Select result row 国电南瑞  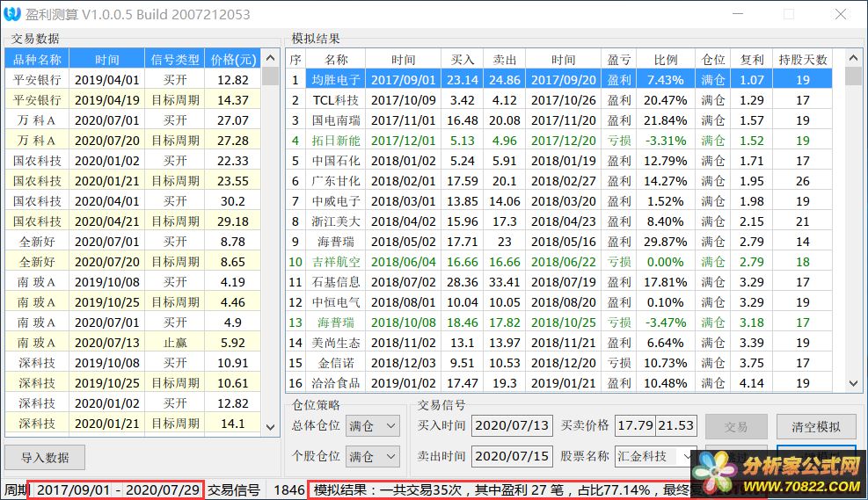click(x=559, y=120)
